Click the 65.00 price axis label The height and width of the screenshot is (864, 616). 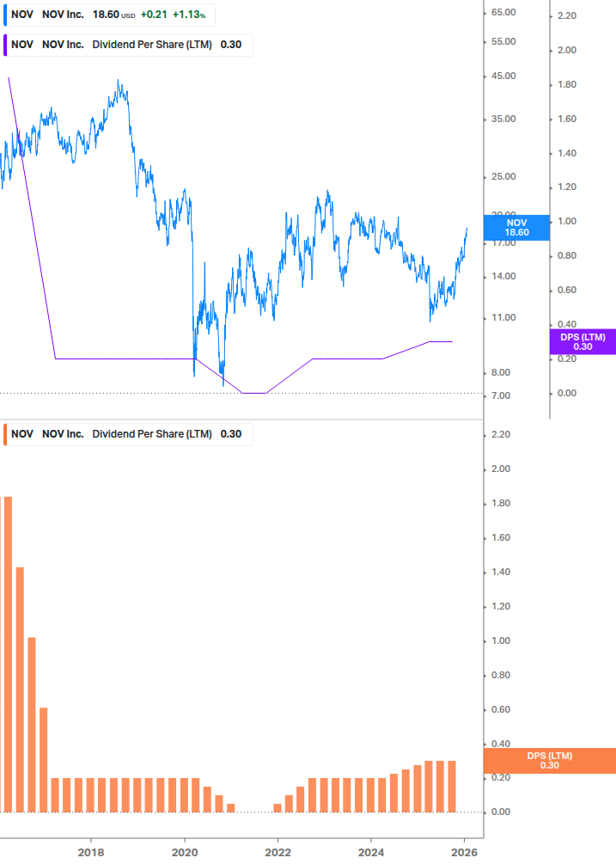pos(503,12)
